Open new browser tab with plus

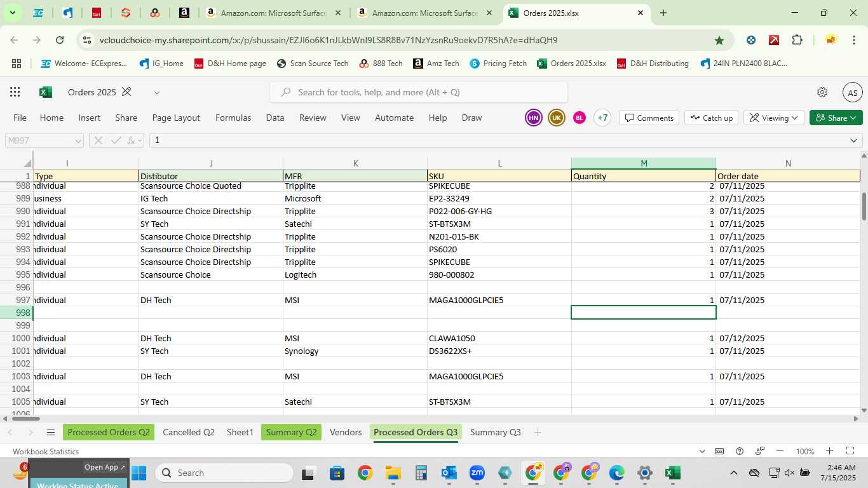663,13
